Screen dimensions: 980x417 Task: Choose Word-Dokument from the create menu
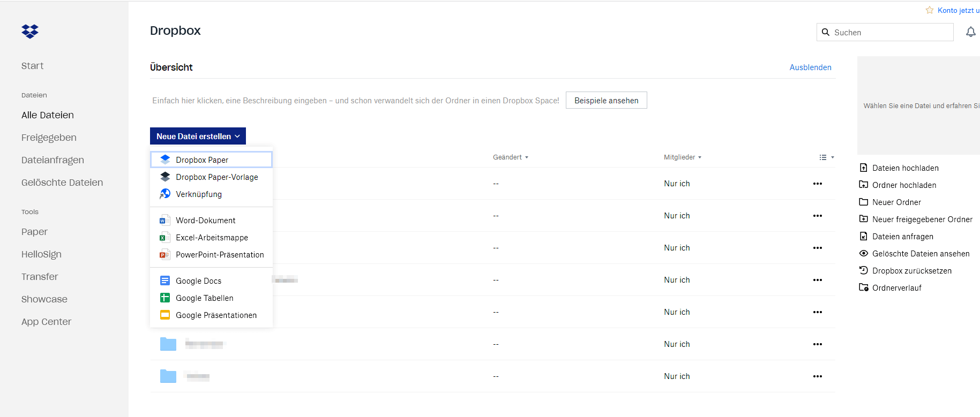point(212,220)
